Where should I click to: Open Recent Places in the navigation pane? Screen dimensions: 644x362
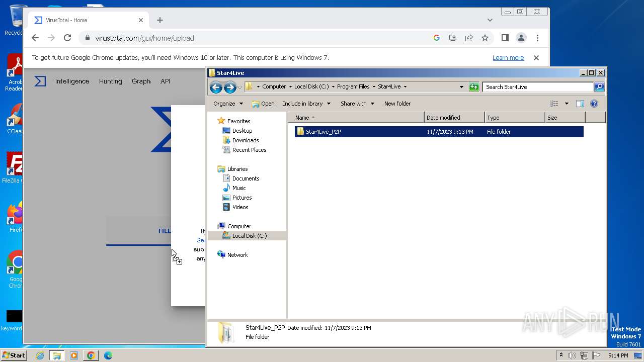tap(249, 150)
